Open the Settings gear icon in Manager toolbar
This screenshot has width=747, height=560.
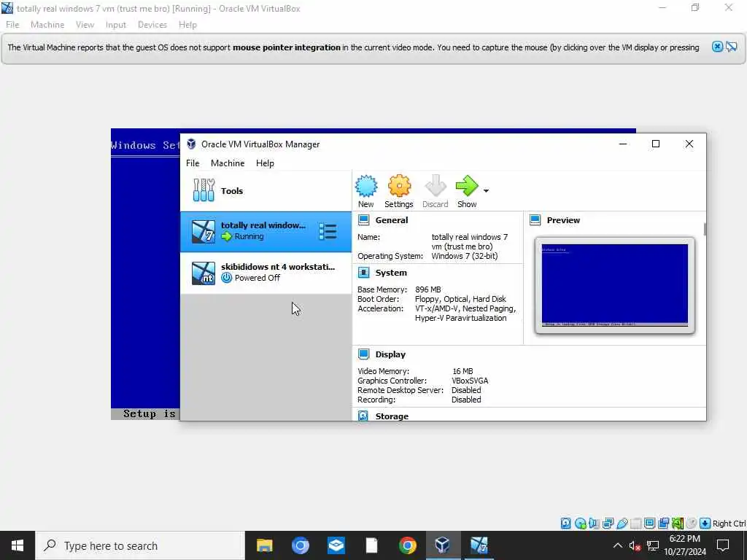[399, 186]
